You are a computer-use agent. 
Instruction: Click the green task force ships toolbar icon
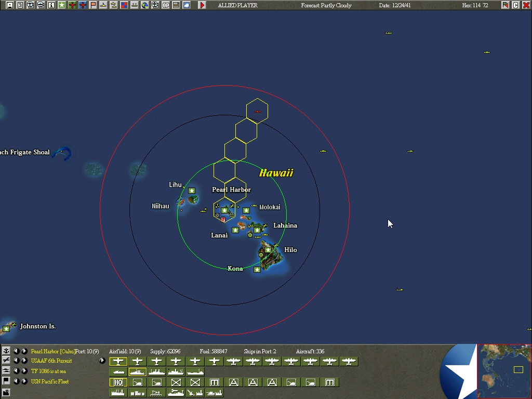coord(135,5)
